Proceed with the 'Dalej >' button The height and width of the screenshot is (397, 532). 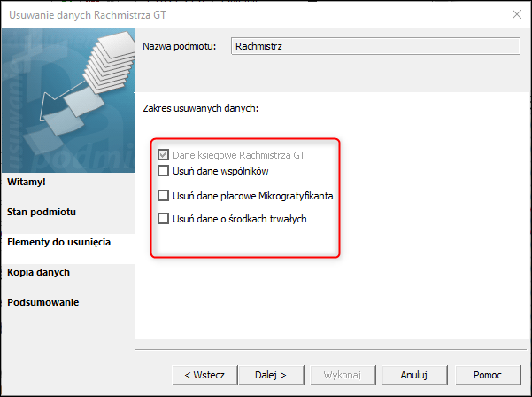271,375
